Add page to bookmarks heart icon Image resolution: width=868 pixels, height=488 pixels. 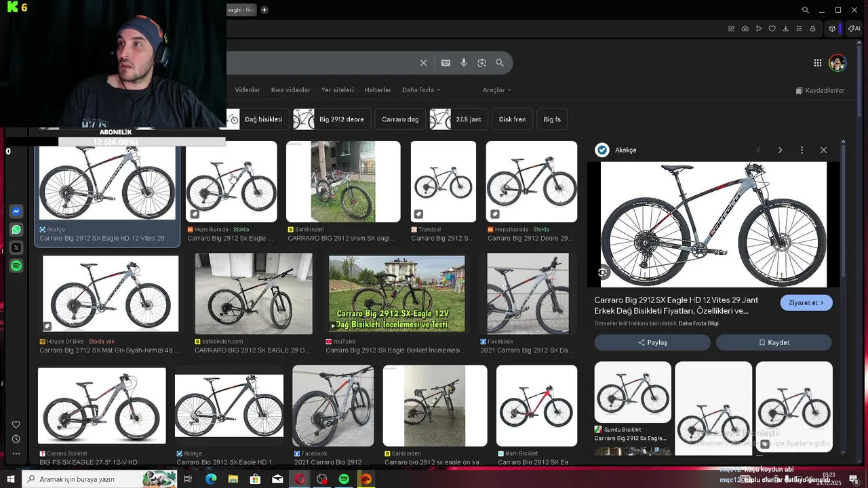(772, 28)
